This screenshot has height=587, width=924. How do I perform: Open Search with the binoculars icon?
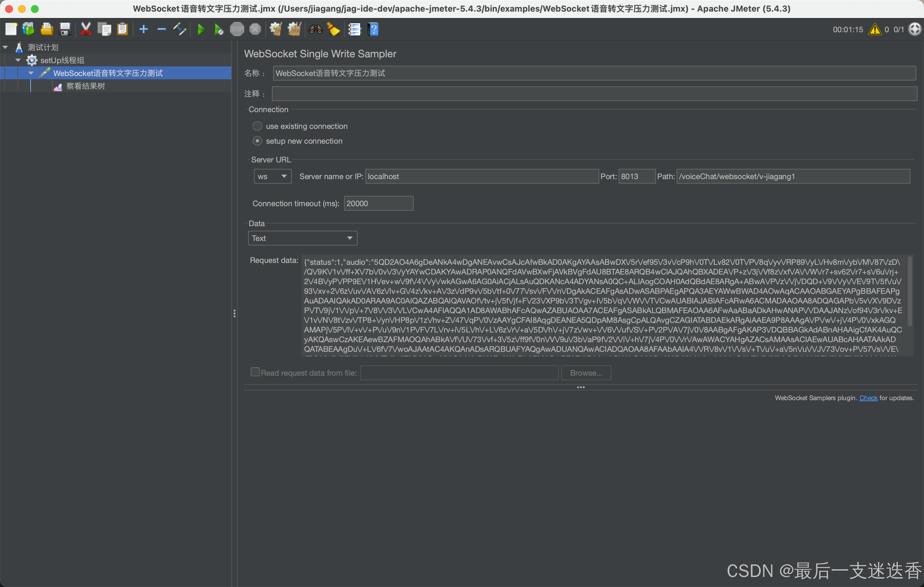315,29
